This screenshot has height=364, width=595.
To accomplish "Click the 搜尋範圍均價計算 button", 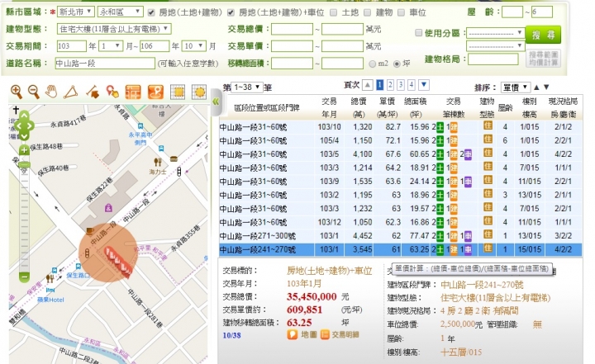I will point(544,59).
